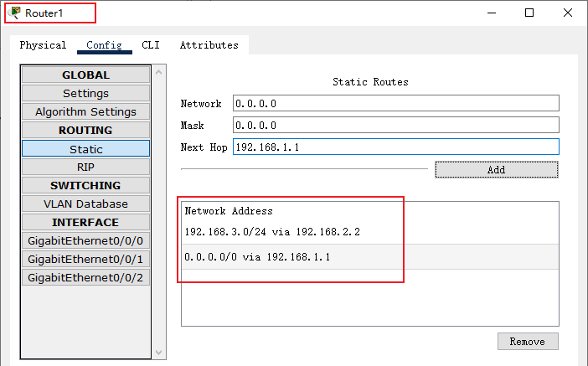Click the Router1 window title icon
Viewport: 588px width, 366px height.
(x=15, y=13)
